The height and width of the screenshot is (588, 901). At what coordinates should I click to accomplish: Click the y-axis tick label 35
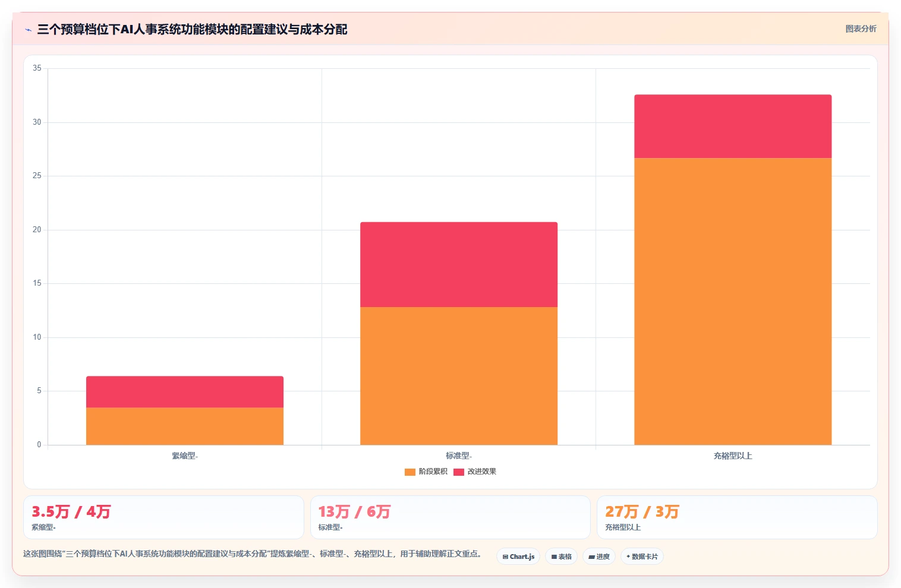[x=37, y=68]
